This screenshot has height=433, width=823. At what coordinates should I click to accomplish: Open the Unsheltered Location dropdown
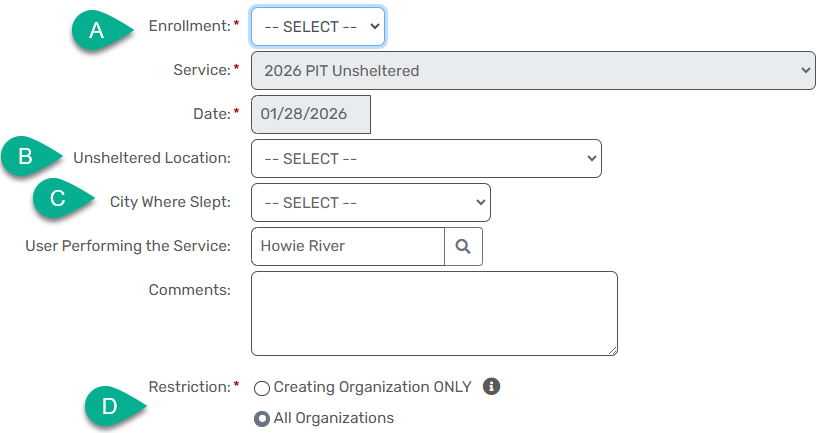(x=426, y=158)
